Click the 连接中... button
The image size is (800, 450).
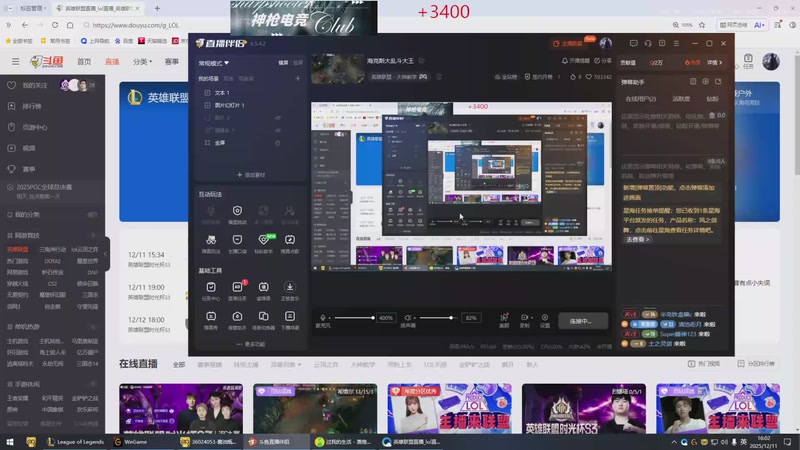click(x=583, y=321)
